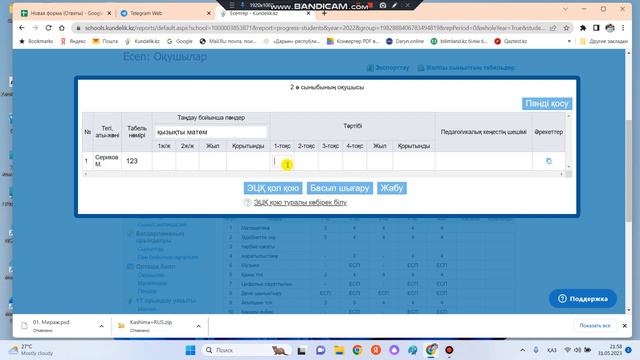Click the Педагогикалық кеңестің шешімі cell for Серикова
The width and height of the screenshot is (640, 360).
[x=483, y=161]
